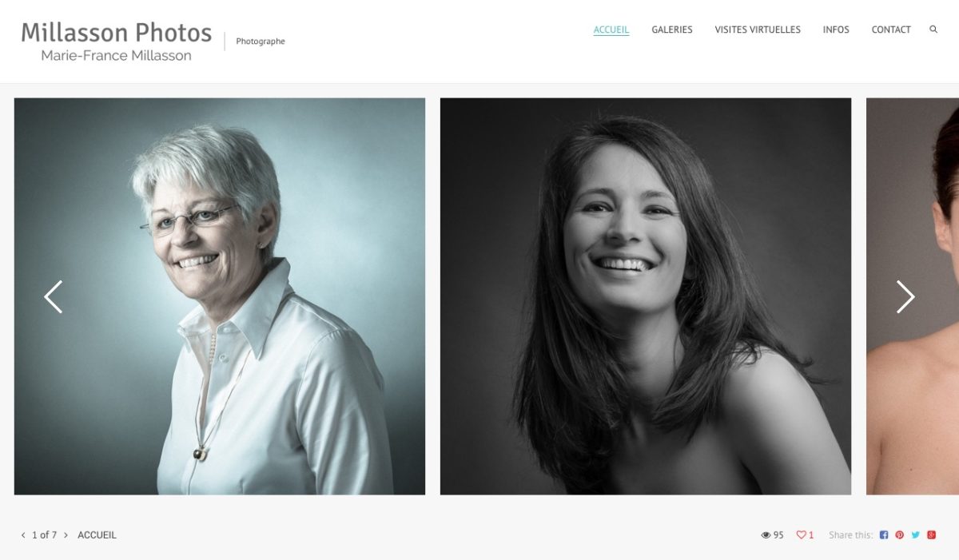Share on Twitter icon
The width and height of the screenshot is (959, 560).
click(x=916, y=535)
